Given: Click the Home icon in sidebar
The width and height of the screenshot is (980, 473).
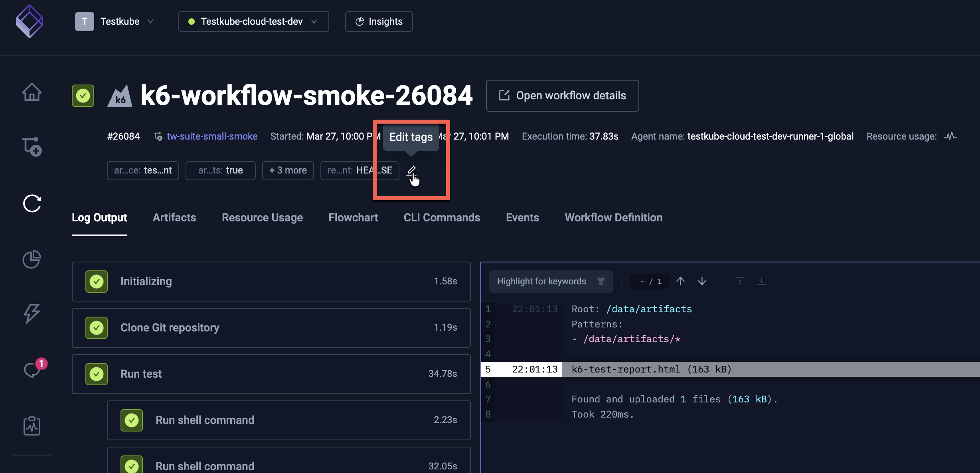Looking at the screenshot, I should point(32,92).
